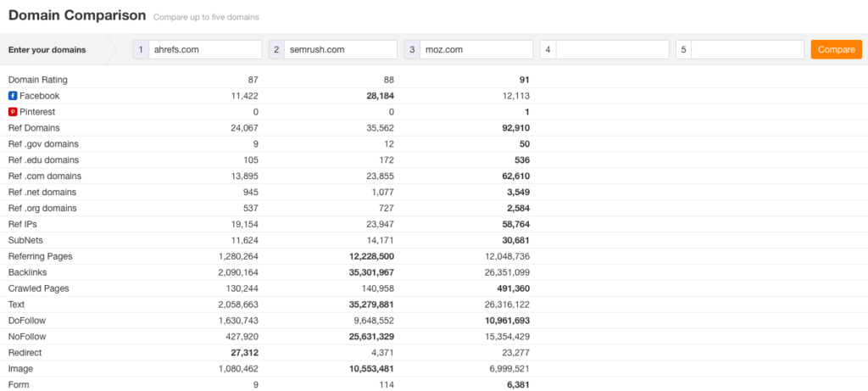Click the Form value 6,381
The image size is (868, 391).
coord(518,385)
